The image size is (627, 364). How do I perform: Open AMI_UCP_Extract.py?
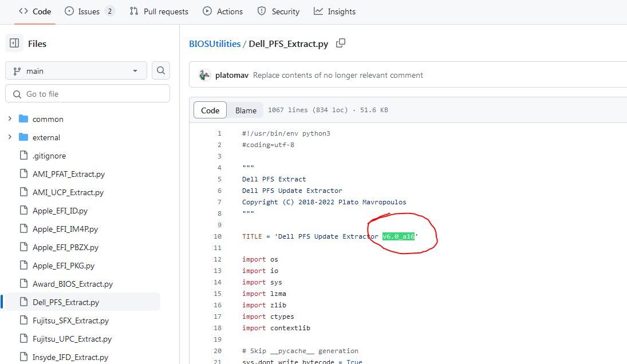pyautogui.click(x=68, y=193)
